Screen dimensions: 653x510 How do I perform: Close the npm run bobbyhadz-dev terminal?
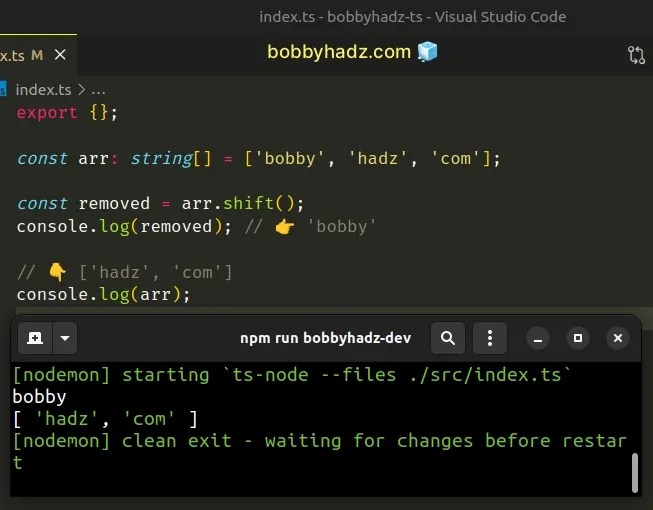point(618,338)
